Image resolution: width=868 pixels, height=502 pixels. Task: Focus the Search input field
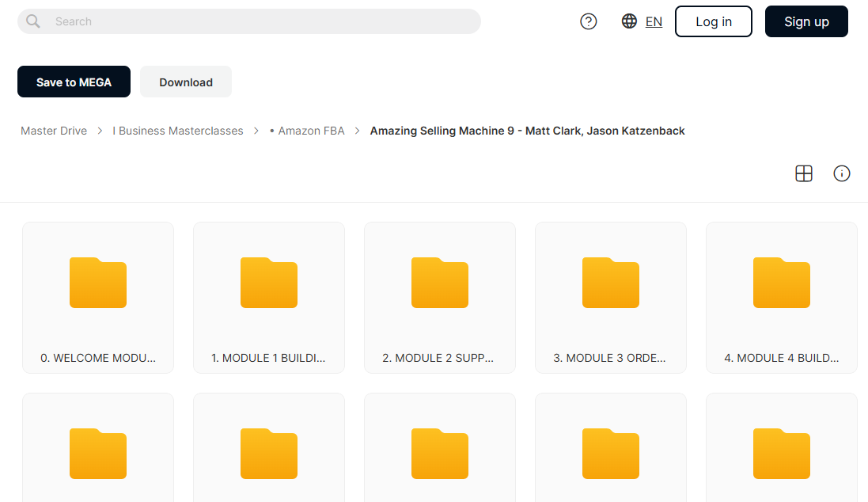pos(249,21)
